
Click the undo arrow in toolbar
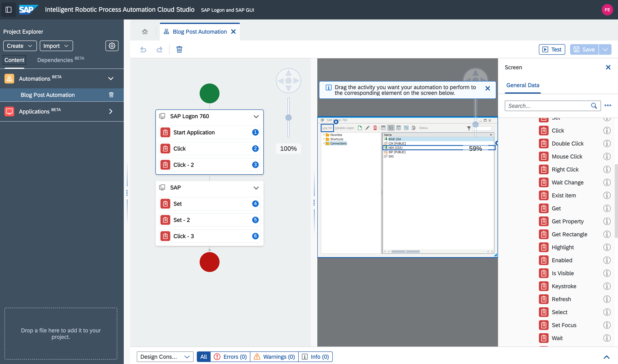[143, 49]
